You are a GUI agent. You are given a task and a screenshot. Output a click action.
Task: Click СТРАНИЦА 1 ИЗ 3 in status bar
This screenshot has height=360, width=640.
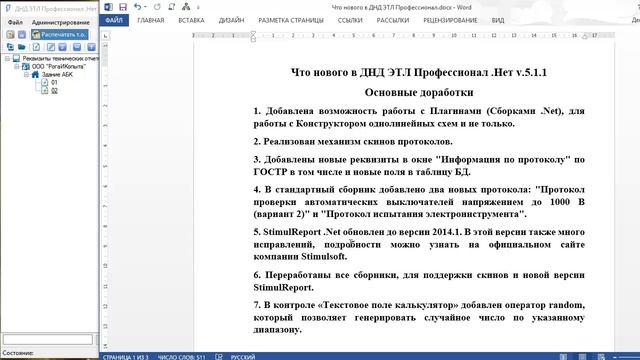coord(126,357)
